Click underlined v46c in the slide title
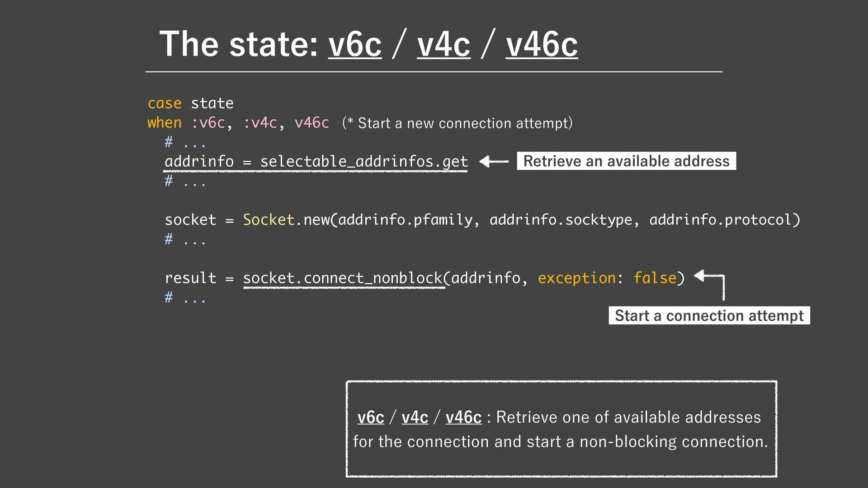868x488 pixels. point(542,45)
